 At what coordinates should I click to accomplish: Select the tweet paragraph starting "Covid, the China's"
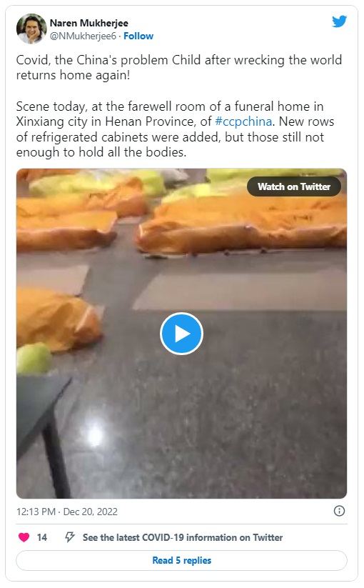tap(179, 67)
